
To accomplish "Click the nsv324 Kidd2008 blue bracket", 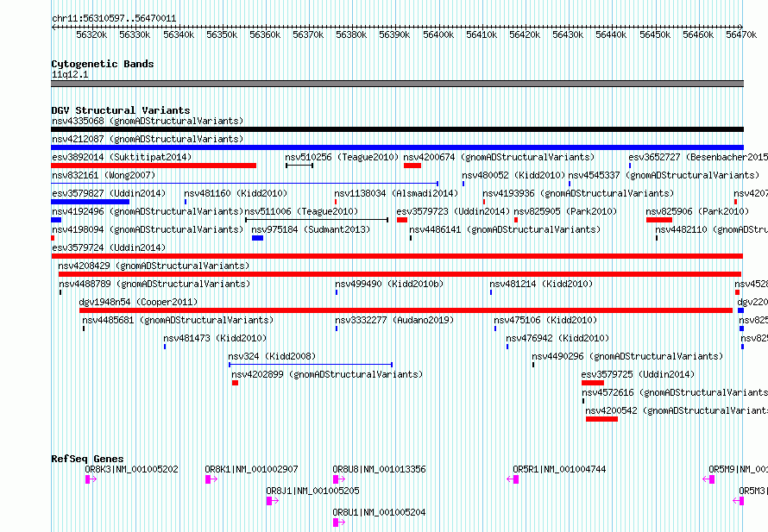I will tap(311, 365).
